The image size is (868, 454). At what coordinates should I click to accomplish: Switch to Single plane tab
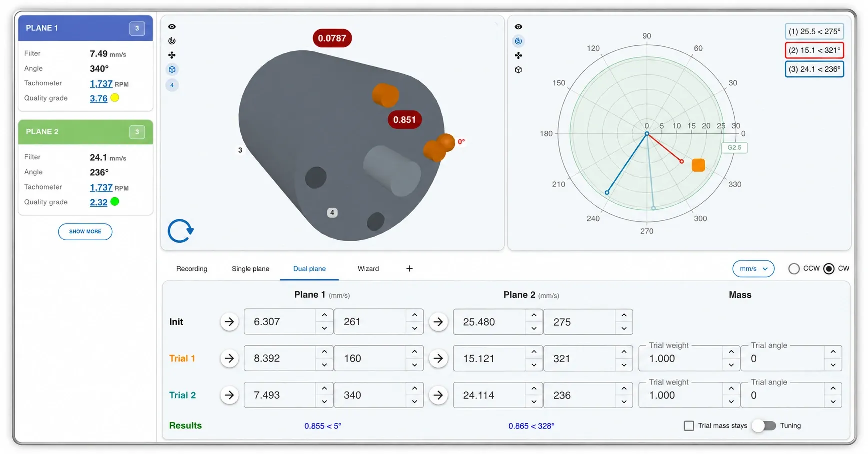[x=250, y=269]
